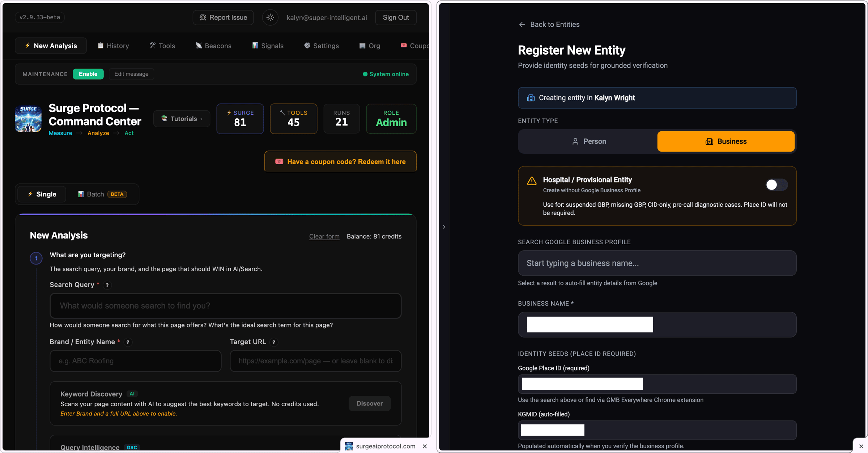
Task: Expand the sidebar chevron in the right window
Action: (x=444, y=227)
